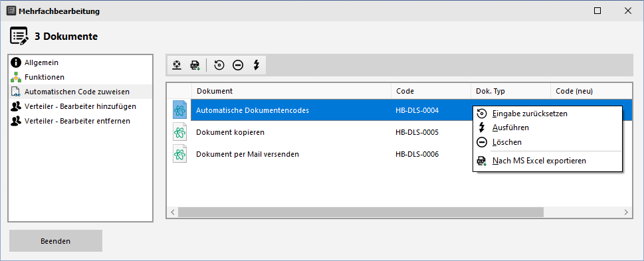Image resolution: width=644 pixels, height=261 pixels.
Task: Click the Bearbeiter hinzufügen people icon
Action: [x=16, y=107]
